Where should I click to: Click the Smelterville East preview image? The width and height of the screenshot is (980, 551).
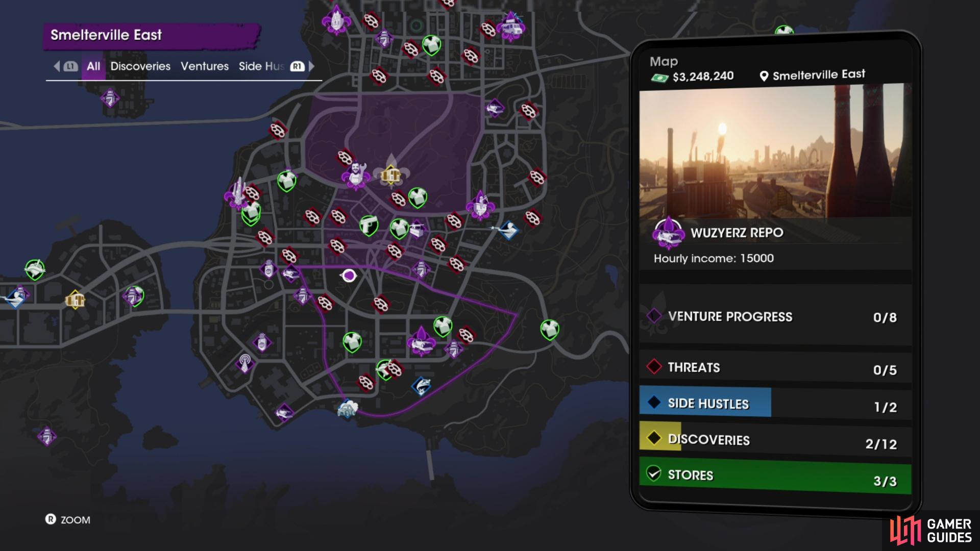point(775,151)
